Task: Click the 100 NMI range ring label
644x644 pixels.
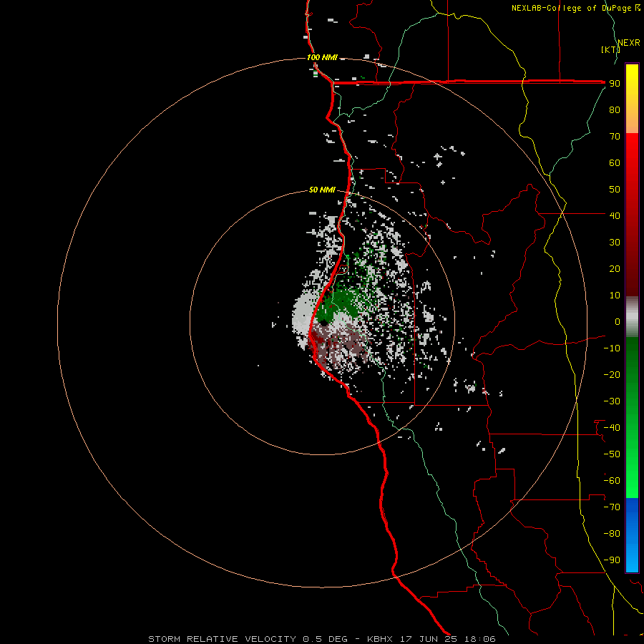Action: pyautogui.click(x=322, y=57)
